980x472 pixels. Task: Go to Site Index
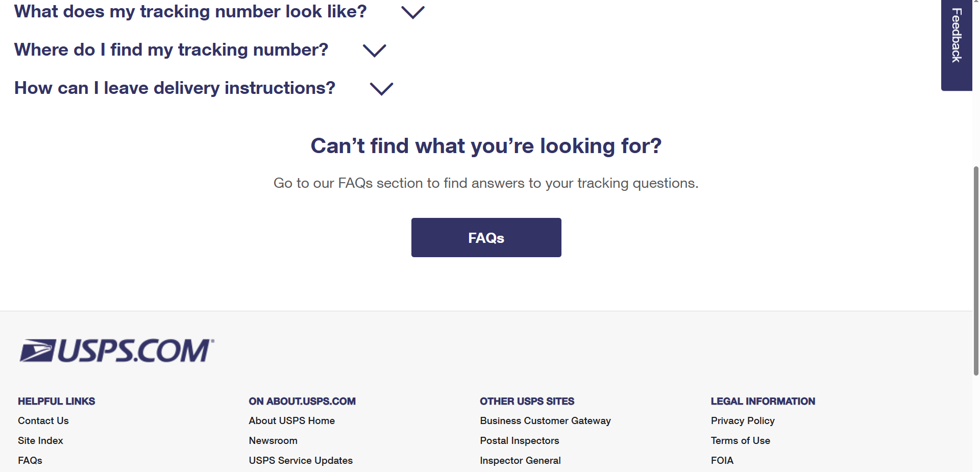click(x=40, y=440)
